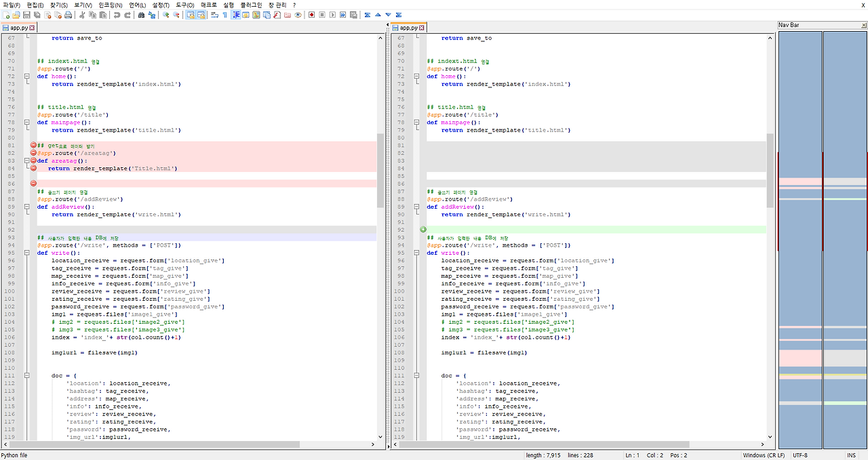Jump to the first difference
Screen dimensions: 868x460
[x=368, y=15]
